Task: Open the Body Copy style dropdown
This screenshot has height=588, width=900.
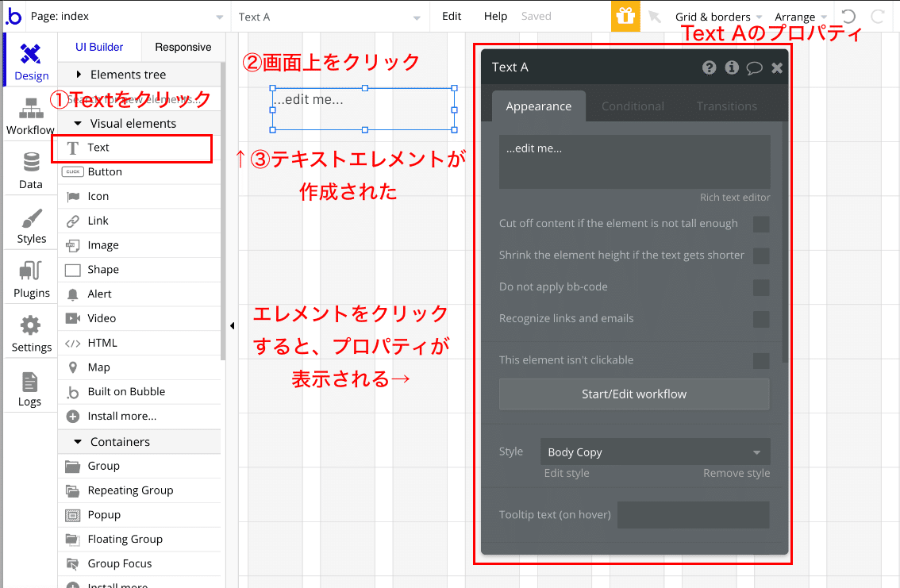Action: tap(655, 452)
